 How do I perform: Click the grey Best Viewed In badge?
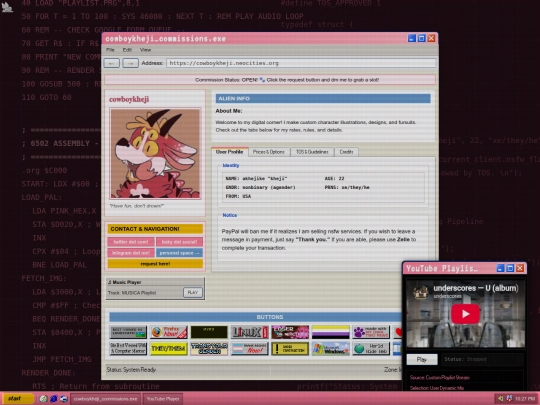coord(128,332)
